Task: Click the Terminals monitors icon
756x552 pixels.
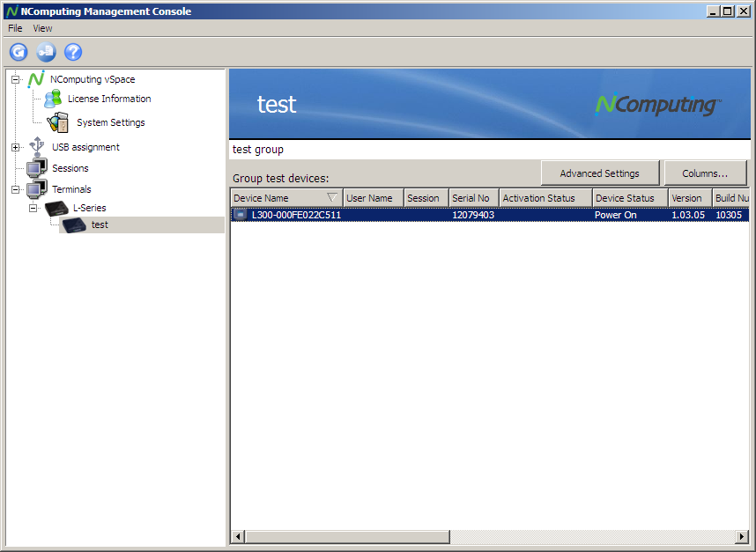Action: (37, 189)
